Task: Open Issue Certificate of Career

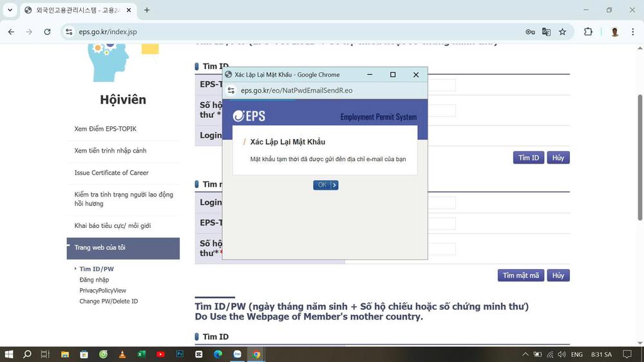Action: pos(111,173)
